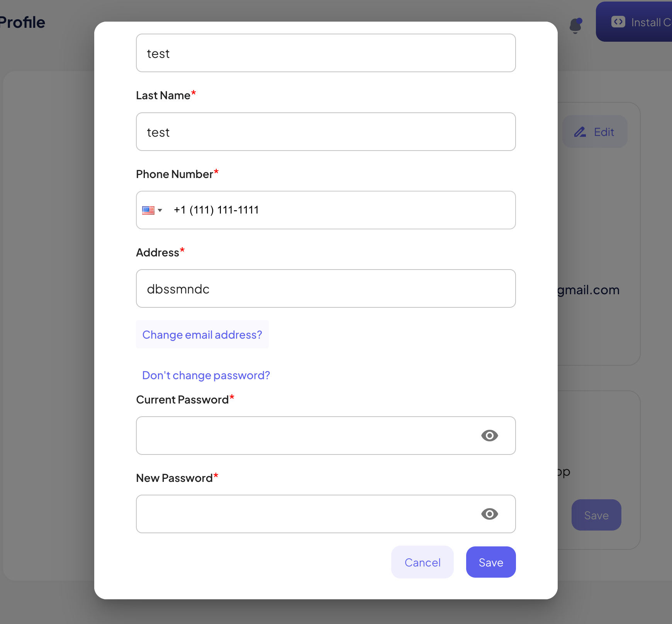The height and width of the screenshot is (624, 672).
Task: Click the notification bell icon
Action: [575, 25]
